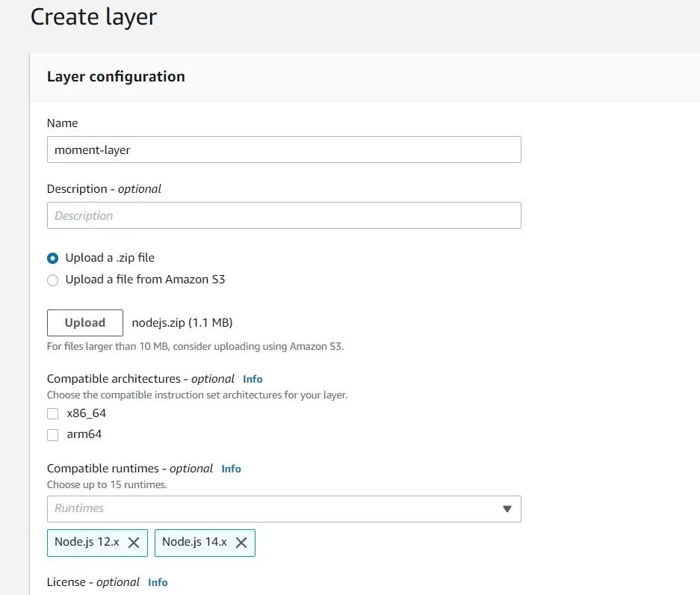Remove the Node.js 14.x runtime tag

point(241,543)
